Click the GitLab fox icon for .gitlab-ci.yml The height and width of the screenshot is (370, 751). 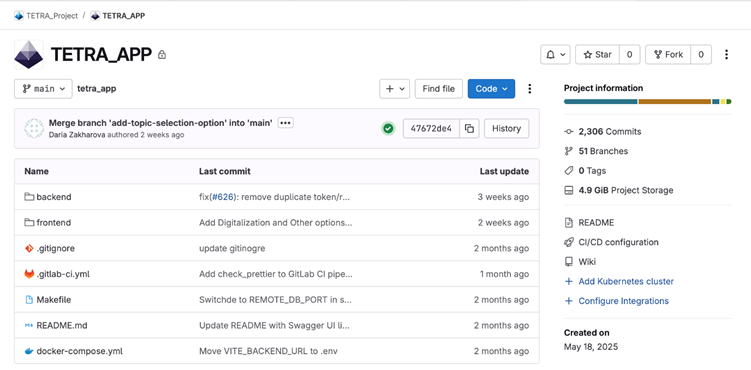tap(29, 274)
